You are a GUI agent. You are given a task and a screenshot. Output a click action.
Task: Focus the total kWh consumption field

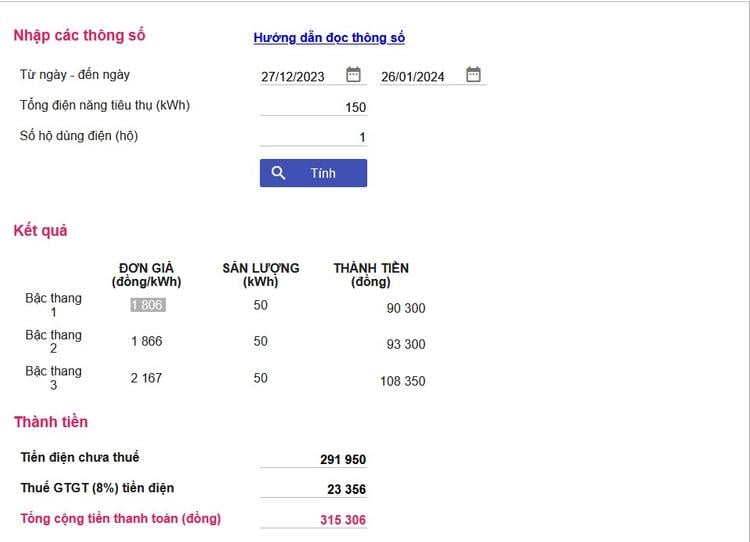pos(313,107)
